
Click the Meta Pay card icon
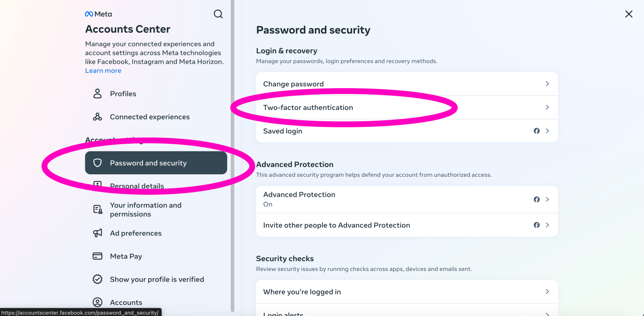click(x=97, y=256)
